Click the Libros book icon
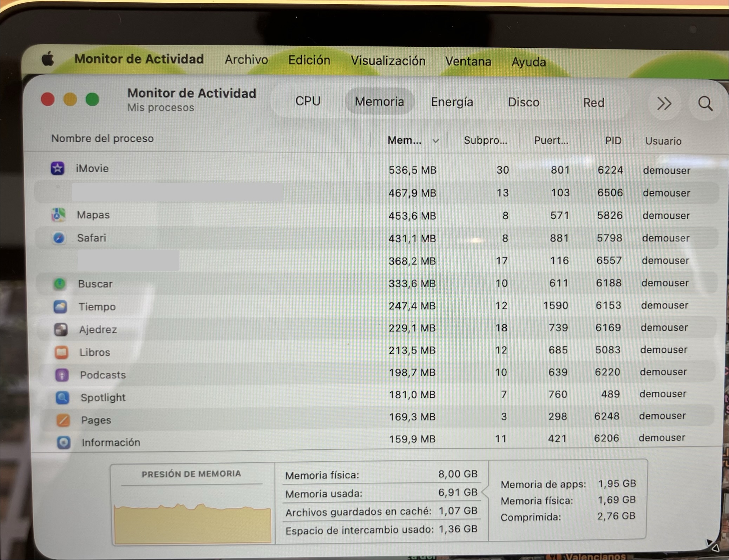The height and width of the screenshot is (560, 729). coord(61,352)
